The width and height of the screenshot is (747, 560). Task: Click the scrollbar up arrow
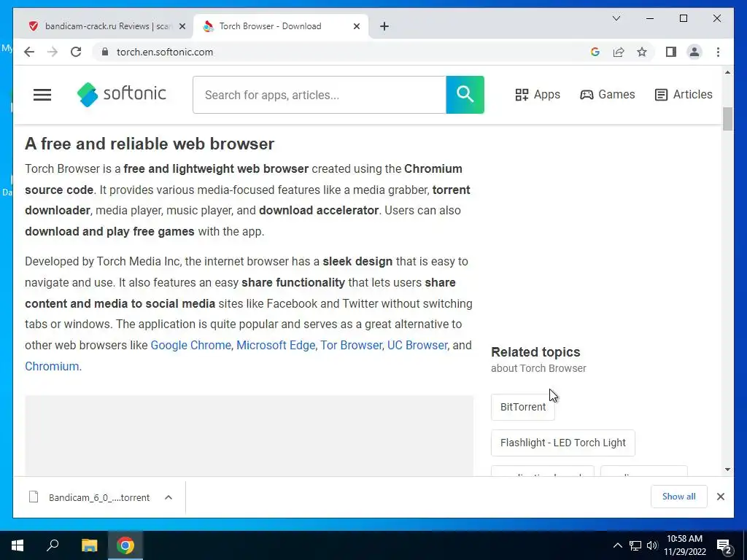(727, 72)
